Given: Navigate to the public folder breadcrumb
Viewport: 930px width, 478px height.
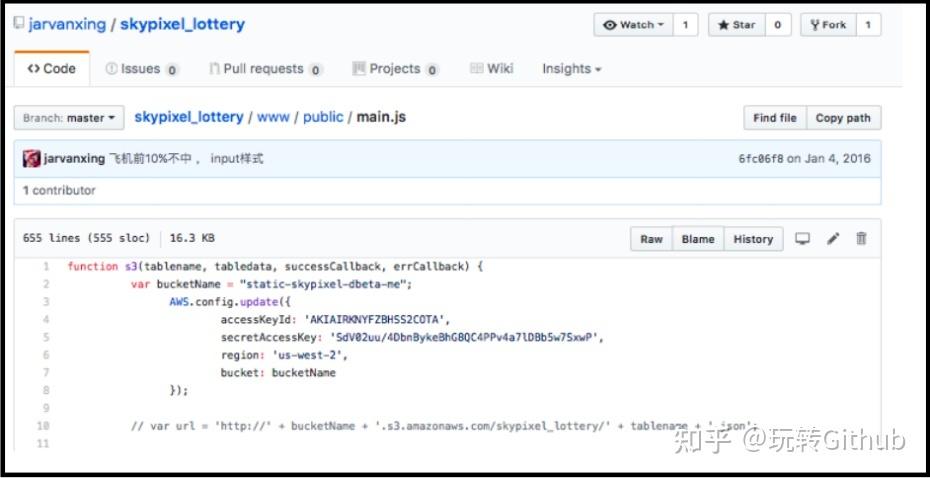Looking at the screenshot, I should click(323, 117).
